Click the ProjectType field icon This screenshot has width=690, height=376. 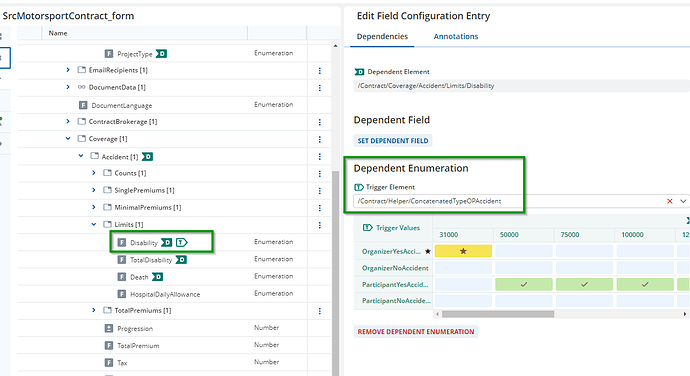109,54
